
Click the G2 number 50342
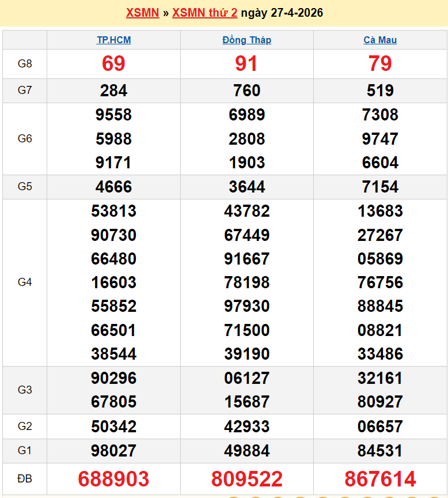point(113,427)
